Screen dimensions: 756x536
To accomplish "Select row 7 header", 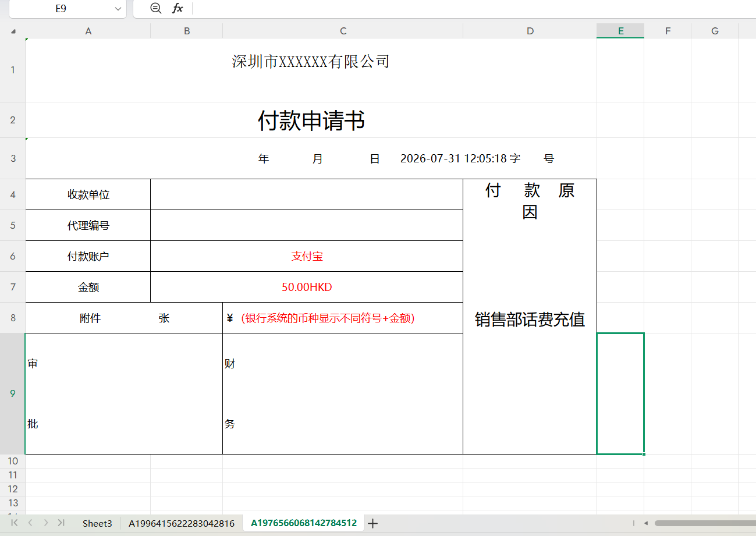I will 13,287.
